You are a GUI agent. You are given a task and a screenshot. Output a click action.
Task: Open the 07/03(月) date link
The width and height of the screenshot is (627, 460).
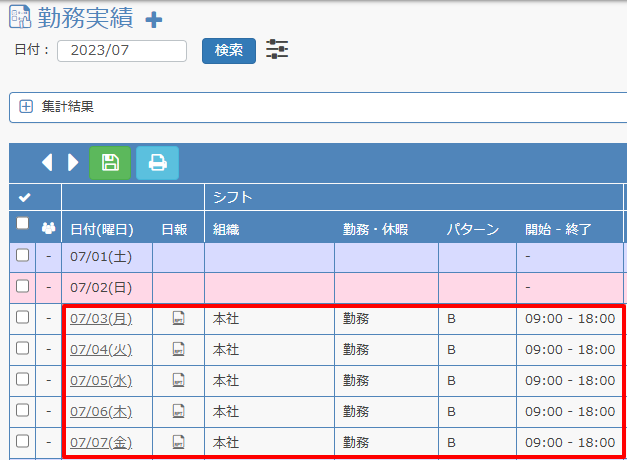click(x=101, y=319)
